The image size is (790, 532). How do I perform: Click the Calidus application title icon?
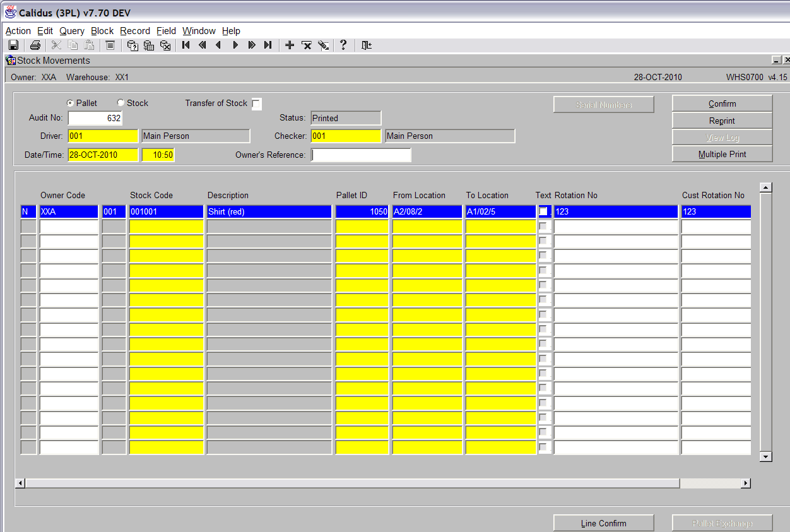click(x=11, y=13)
